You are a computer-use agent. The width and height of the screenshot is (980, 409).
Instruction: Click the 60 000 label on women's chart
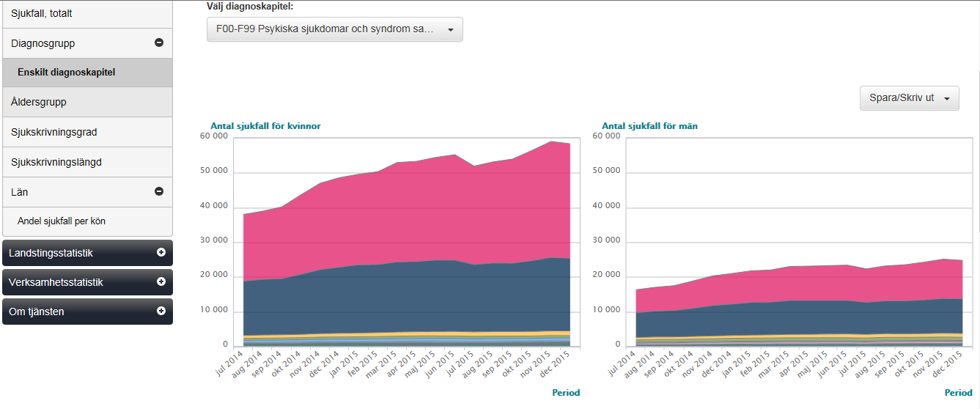[215, 136]
